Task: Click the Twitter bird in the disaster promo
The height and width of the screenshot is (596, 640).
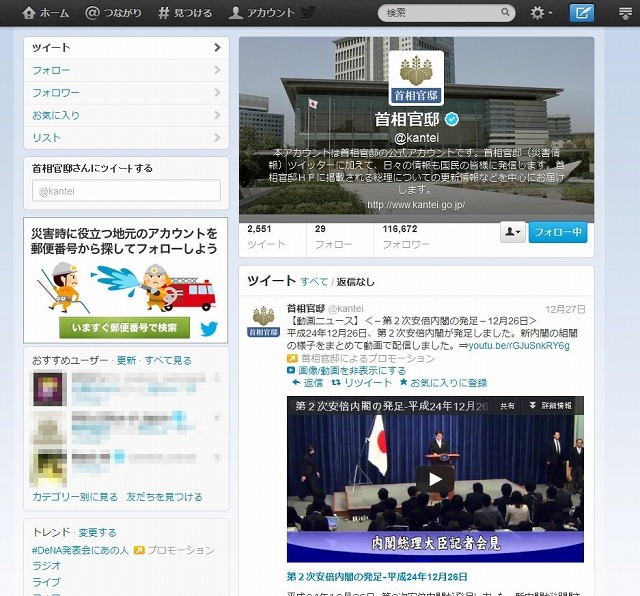Action: (209, 328)
